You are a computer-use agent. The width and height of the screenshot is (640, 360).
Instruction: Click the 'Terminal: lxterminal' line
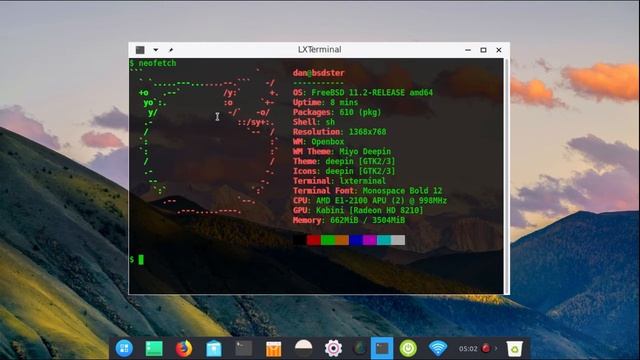tap(339, 181)
